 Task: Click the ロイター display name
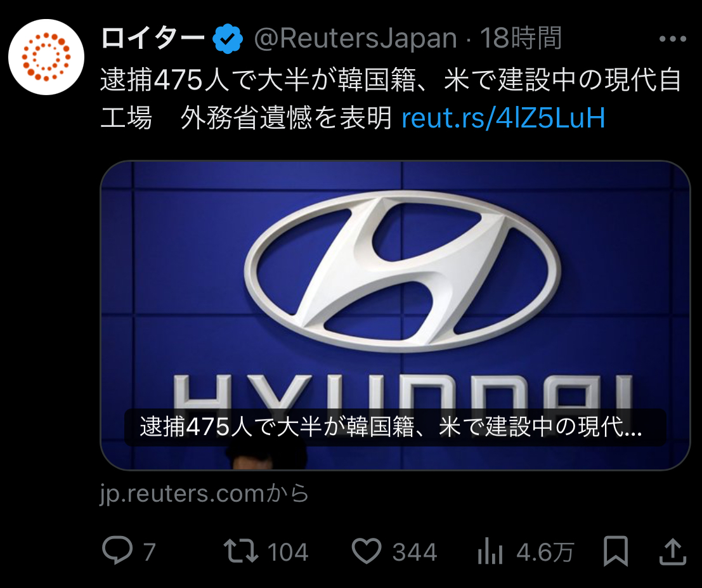(153, 39)
